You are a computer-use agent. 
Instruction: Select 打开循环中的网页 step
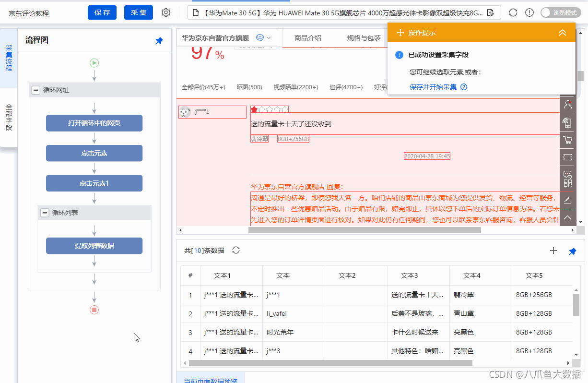[x=94, y=123]
